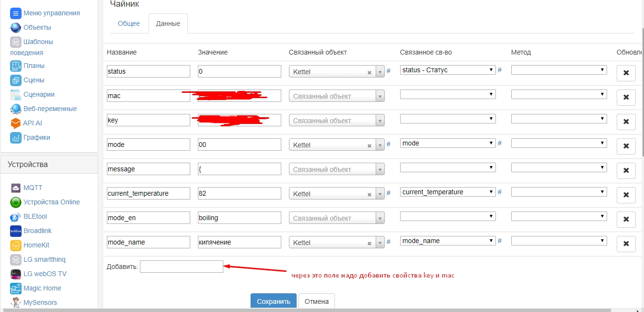
Task: Open linked object dropdown for mode_en row
Action: (380, 218)
